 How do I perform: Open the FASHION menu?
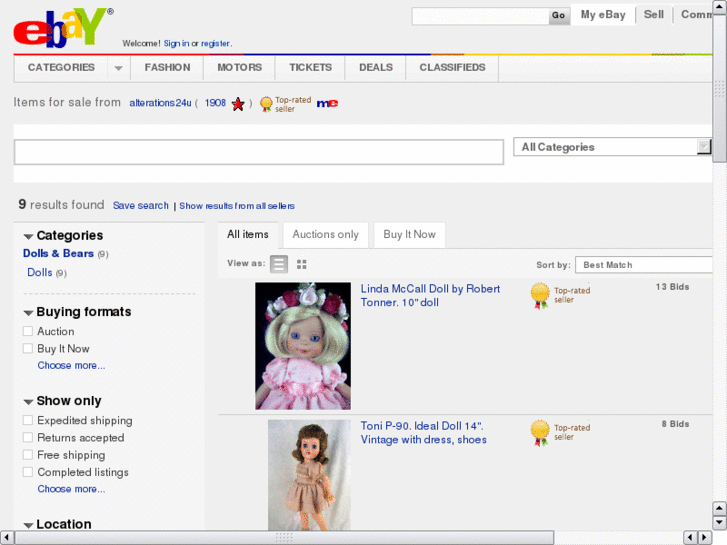(167, 68)
